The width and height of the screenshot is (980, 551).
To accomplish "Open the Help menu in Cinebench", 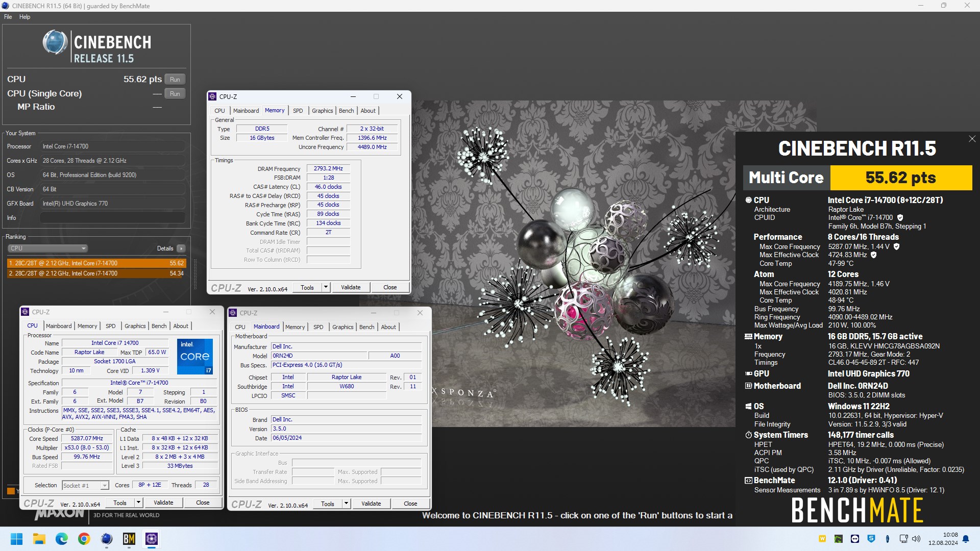I will tap(24, 17).
